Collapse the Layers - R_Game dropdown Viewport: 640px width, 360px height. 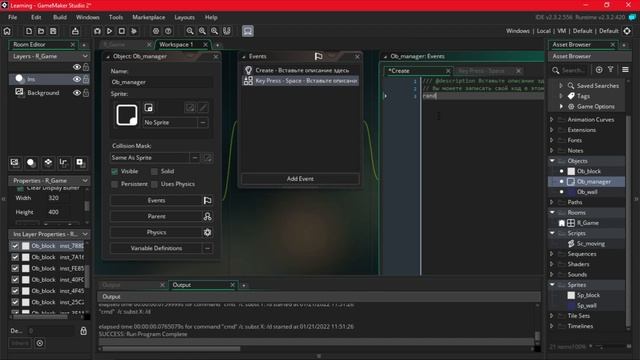85,56
